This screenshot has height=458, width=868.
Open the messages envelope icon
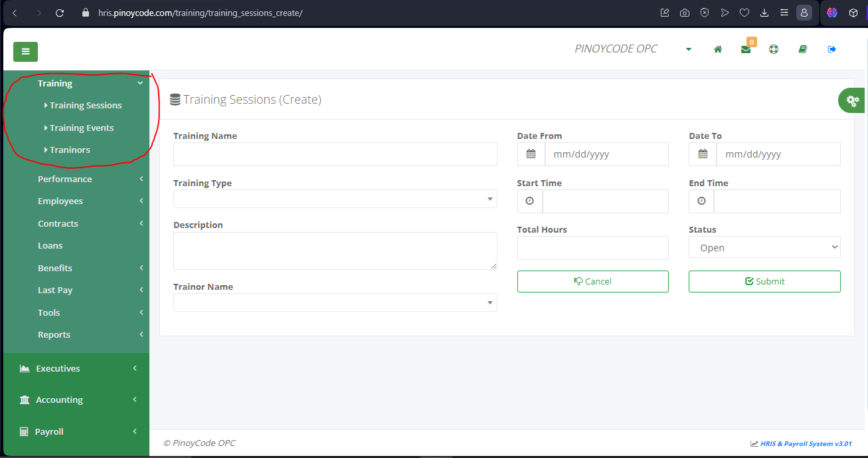click(x=746, y=49)
